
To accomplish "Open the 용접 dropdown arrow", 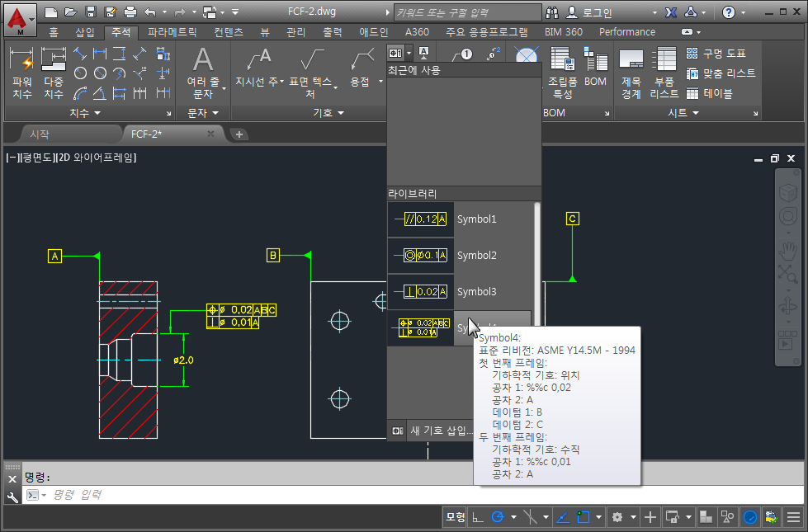I will point(380,82).
